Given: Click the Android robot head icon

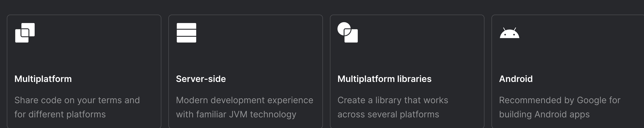Looking at the screenshot, I should (509, 33).
